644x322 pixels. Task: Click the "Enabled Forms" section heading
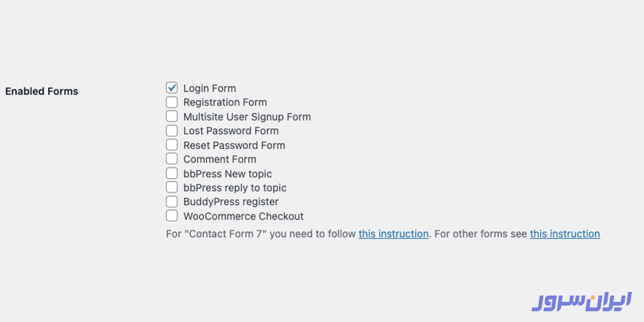42,92
